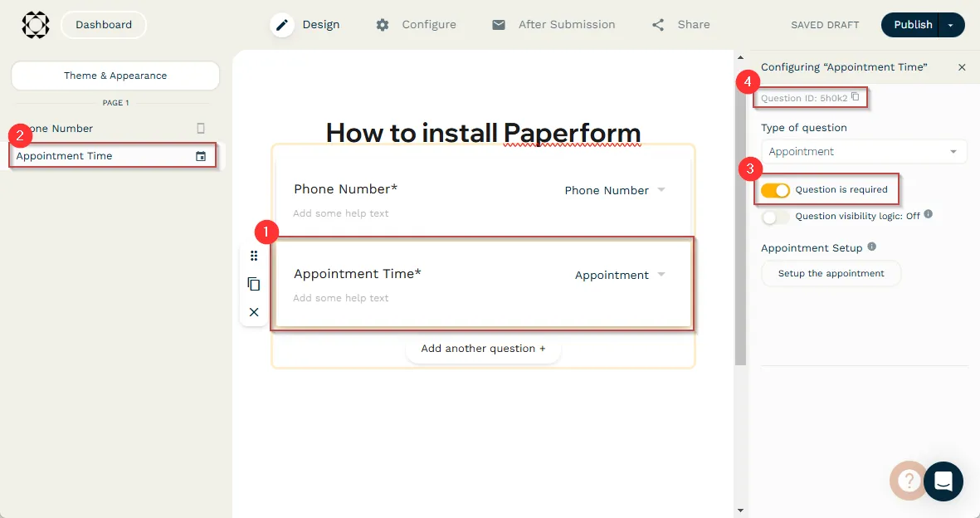Screen dimensions: 980x518
Task: Click info icon beside Appointment Setup
Action: 871,247
